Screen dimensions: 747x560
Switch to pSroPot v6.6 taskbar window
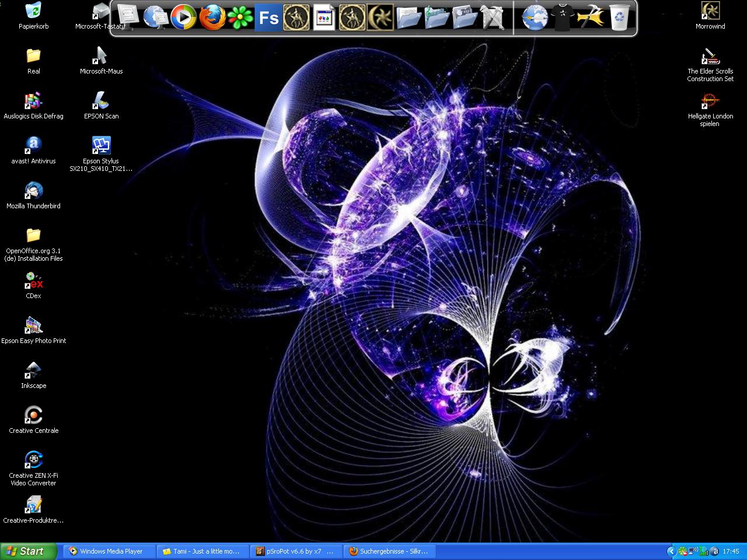coord(296,551)
